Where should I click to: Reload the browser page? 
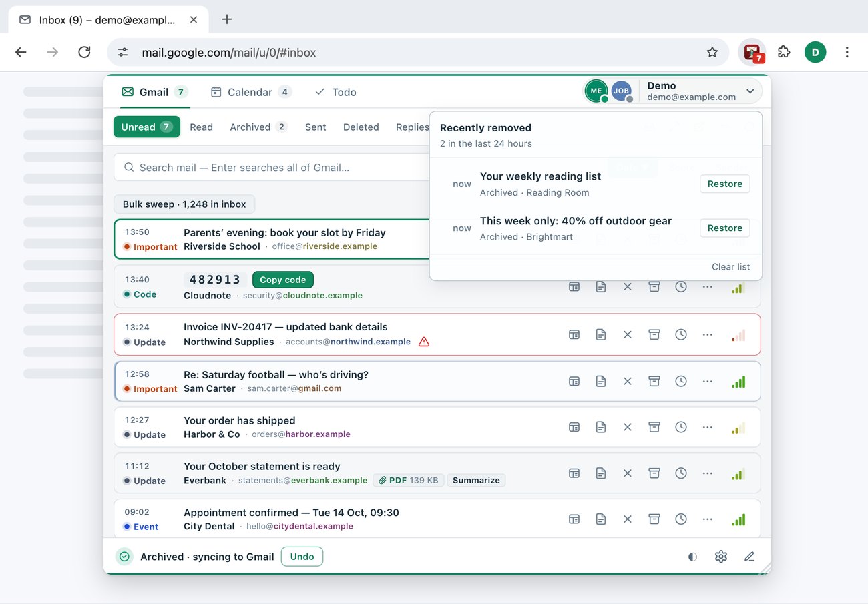(84, 52)
